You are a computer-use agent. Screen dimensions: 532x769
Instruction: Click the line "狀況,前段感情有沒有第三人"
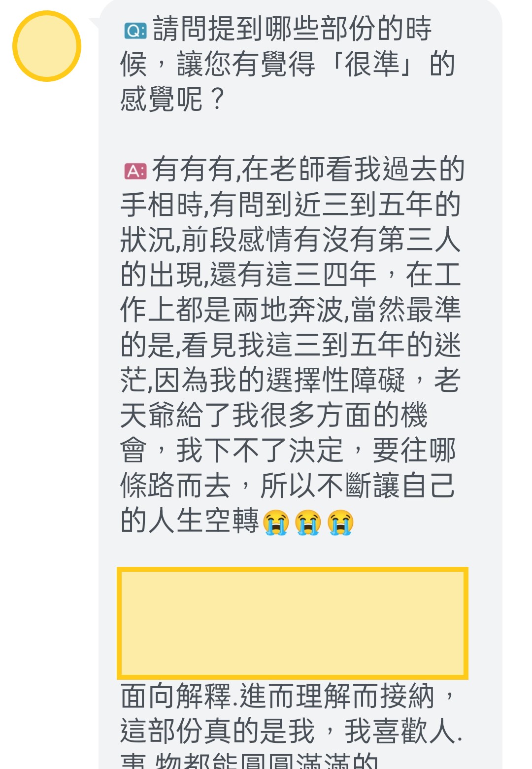tap(291, 240)
